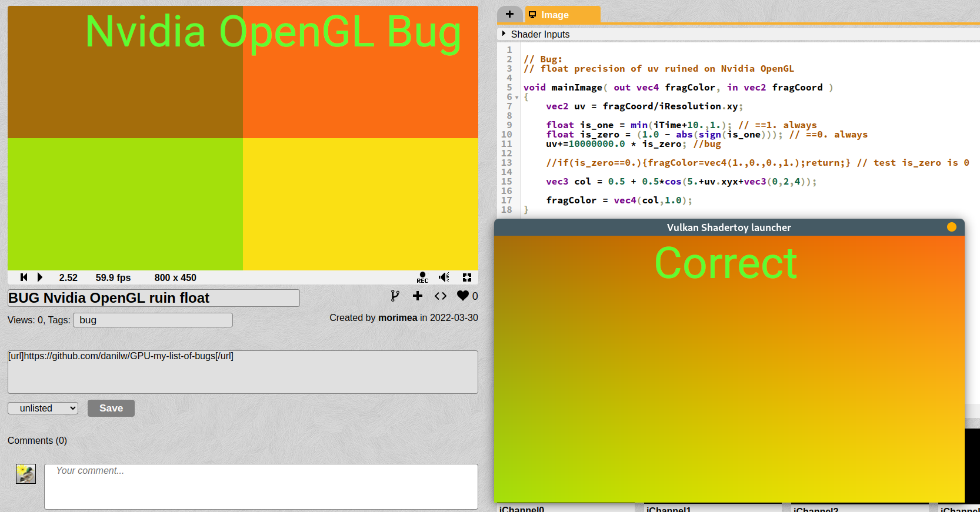This screenshot has height=512, width=980.
Task: Click the Save button
Action: click(x=111, y=408)
